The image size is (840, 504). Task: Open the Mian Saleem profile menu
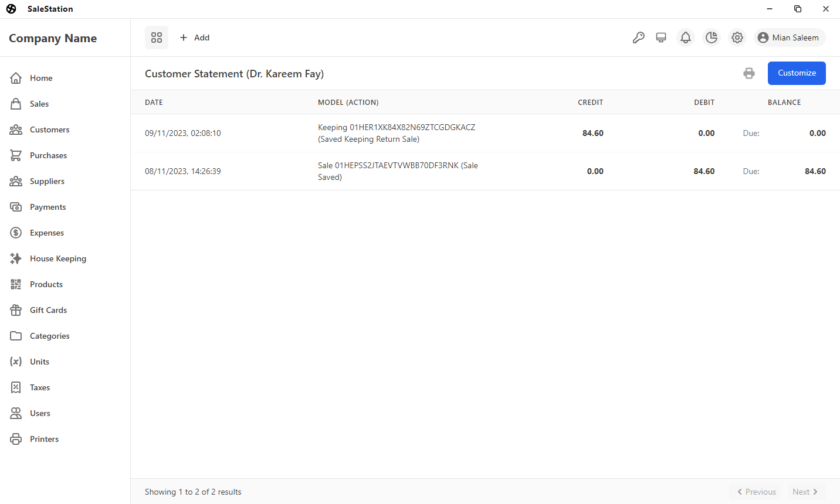789,37
